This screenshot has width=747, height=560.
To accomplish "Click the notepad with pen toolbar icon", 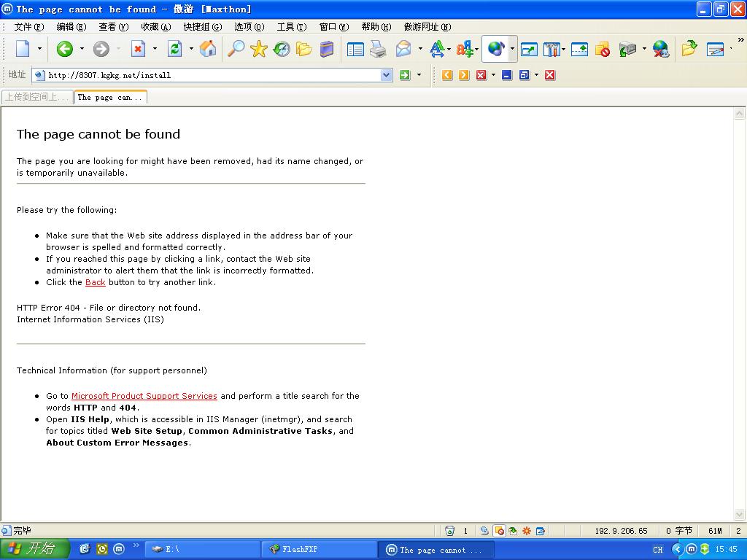I will coord(715,49).
